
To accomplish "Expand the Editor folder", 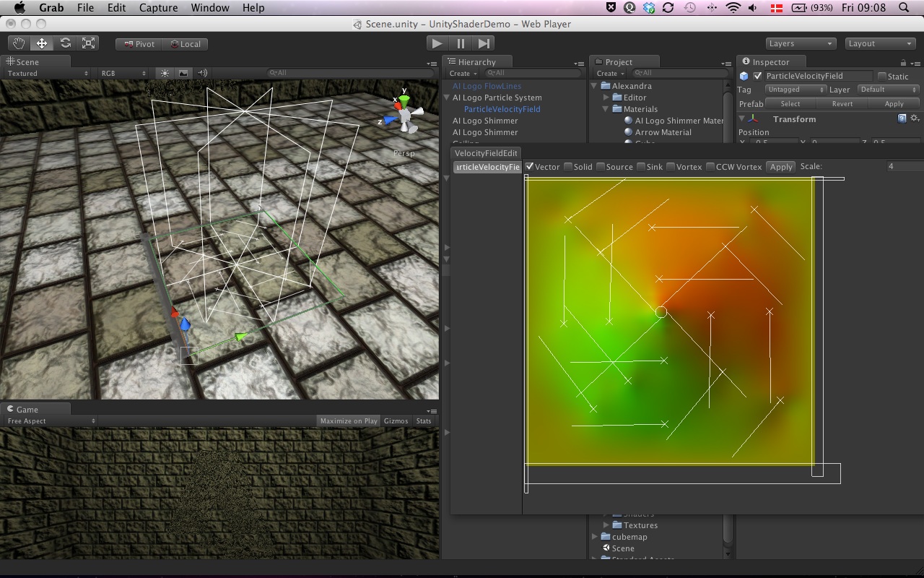I will [x=606, y=98].
